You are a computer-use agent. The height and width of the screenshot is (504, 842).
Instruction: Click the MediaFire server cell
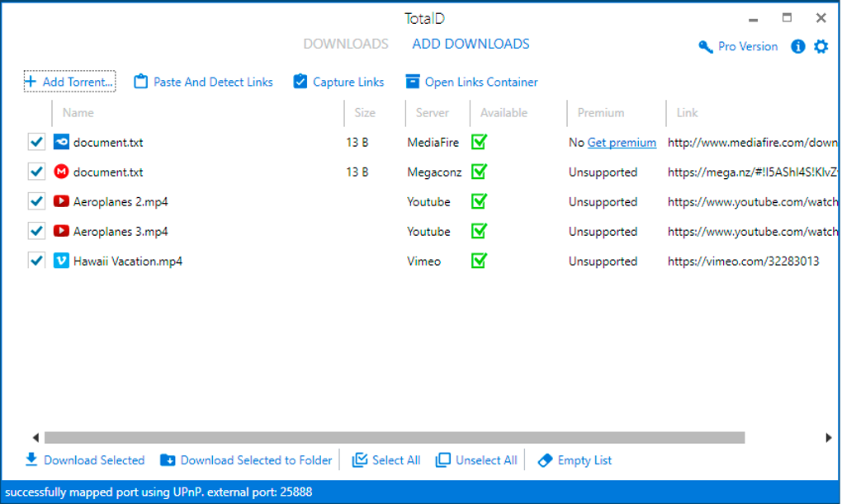pos(433,142)
